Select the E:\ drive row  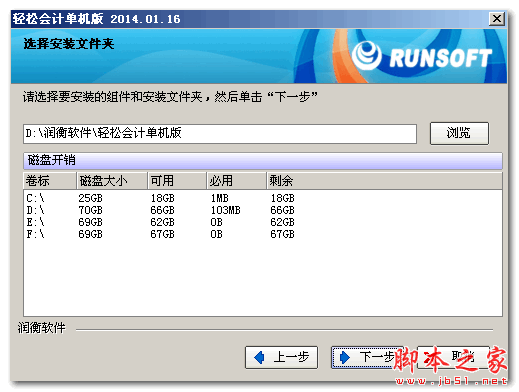(x=263, y=222)
